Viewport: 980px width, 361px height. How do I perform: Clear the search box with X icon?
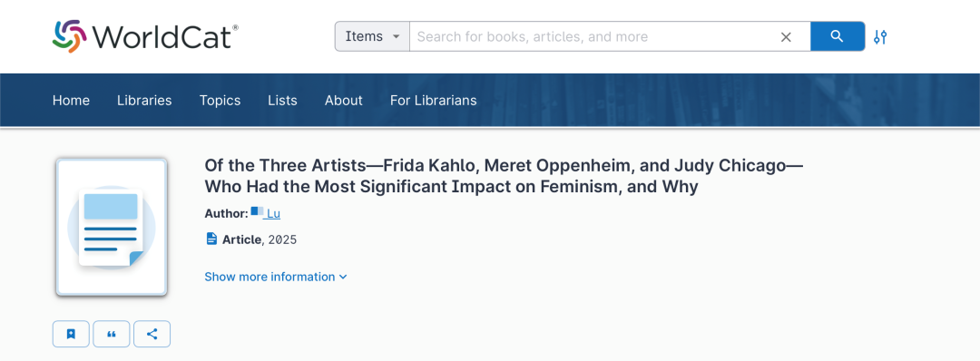point(786,37)
